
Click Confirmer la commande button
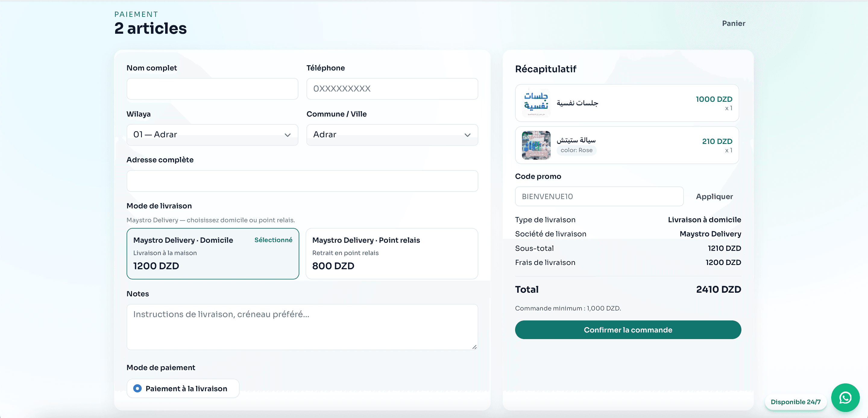628,329
